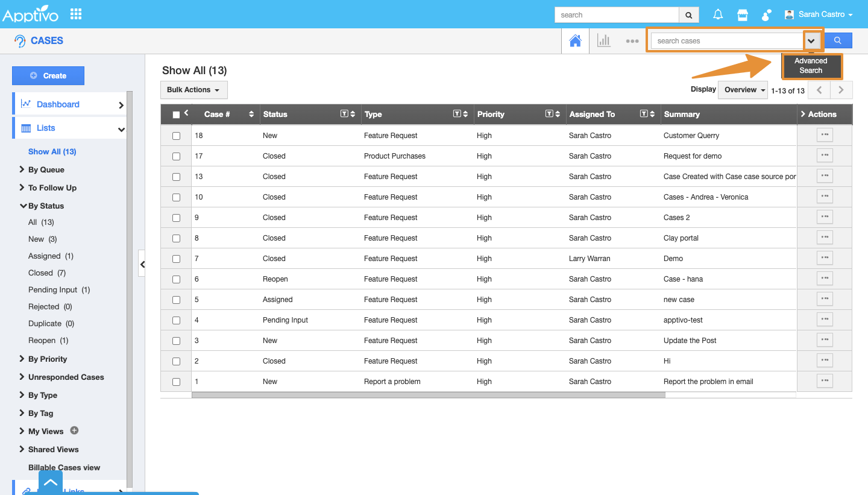The image size is (868, 495).
Task: Add a new view with plus icon beside My Views
Action: point(75,430)
